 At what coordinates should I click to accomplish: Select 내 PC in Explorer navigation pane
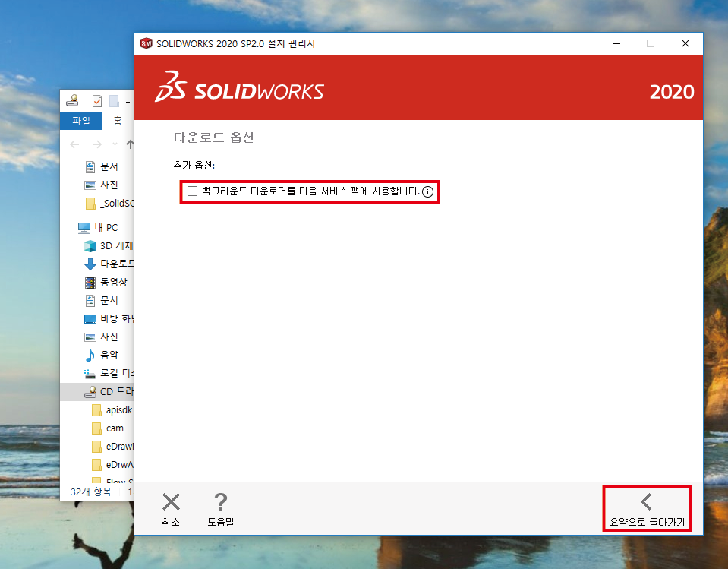pyautogui.click(x=97, y=228)
